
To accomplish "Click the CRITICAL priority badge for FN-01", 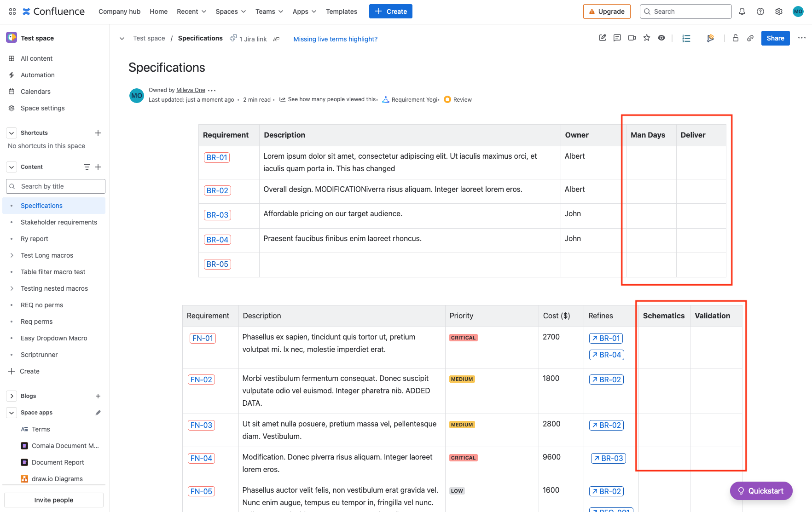I will tap(463, 338).
